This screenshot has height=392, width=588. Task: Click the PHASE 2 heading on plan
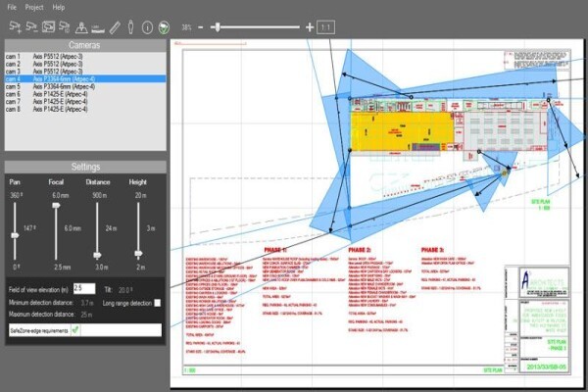(360, 250)
